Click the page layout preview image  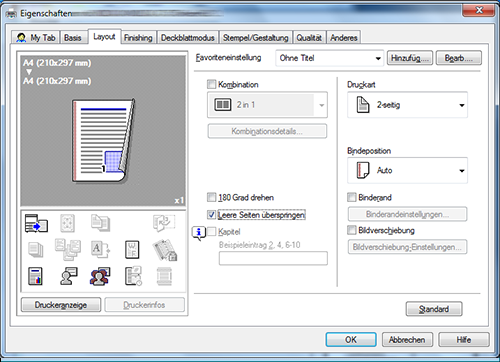[104, 141]
